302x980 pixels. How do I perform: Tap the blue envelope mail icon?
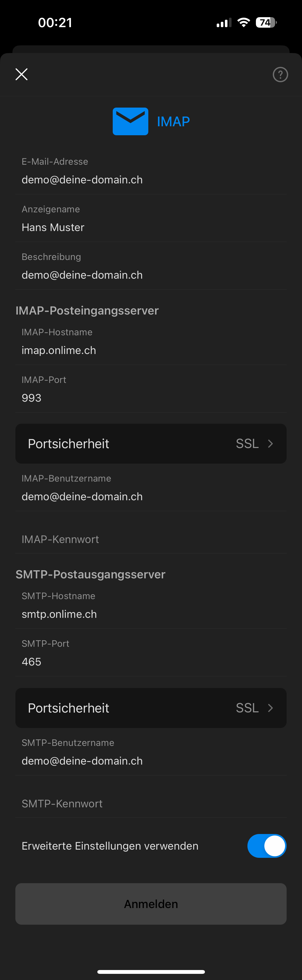130,121
